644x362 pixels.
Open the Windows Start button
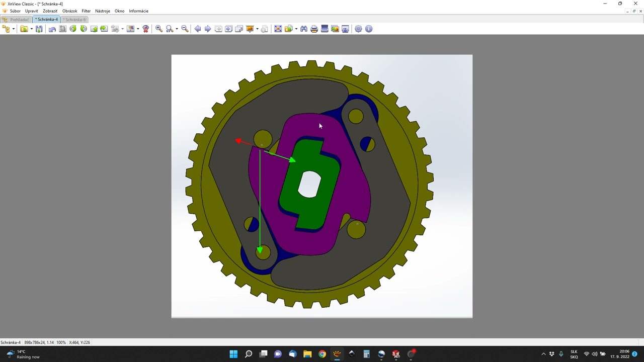pos(233,354)
